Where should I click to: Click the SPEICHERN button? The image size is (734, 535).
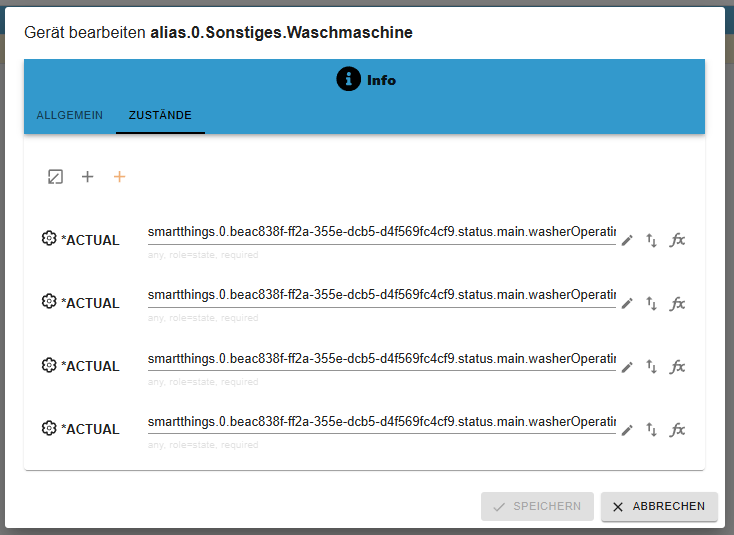pyautogui.click(x=537, y=507)
